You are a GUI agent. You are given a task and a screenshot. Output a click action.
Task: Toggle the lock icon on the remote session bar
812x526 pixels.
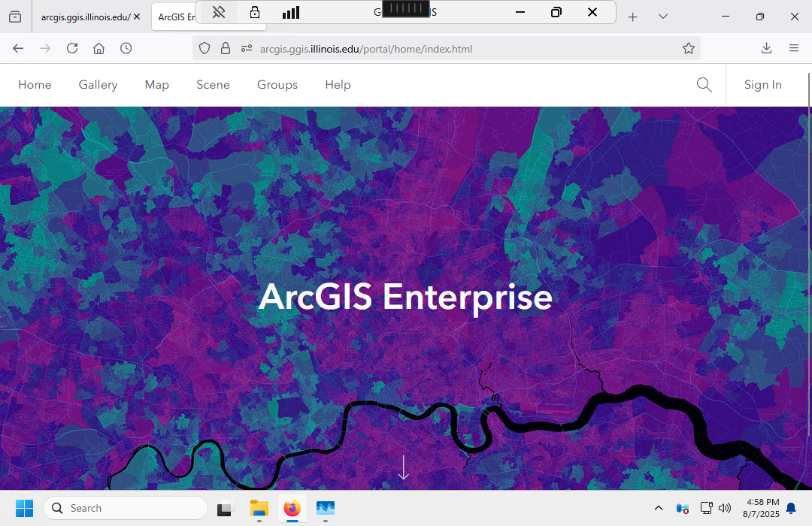coord(255,12)
